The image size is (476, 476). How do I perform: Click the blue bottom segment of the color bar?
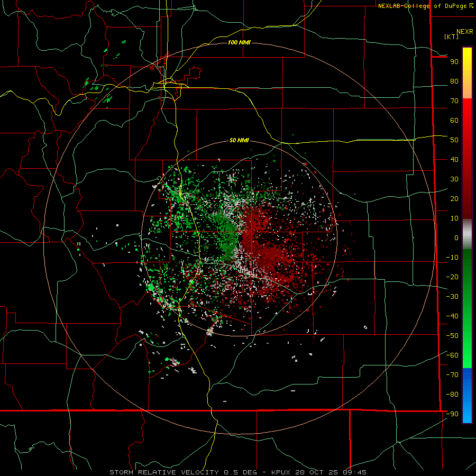click(x=467, y=396)
